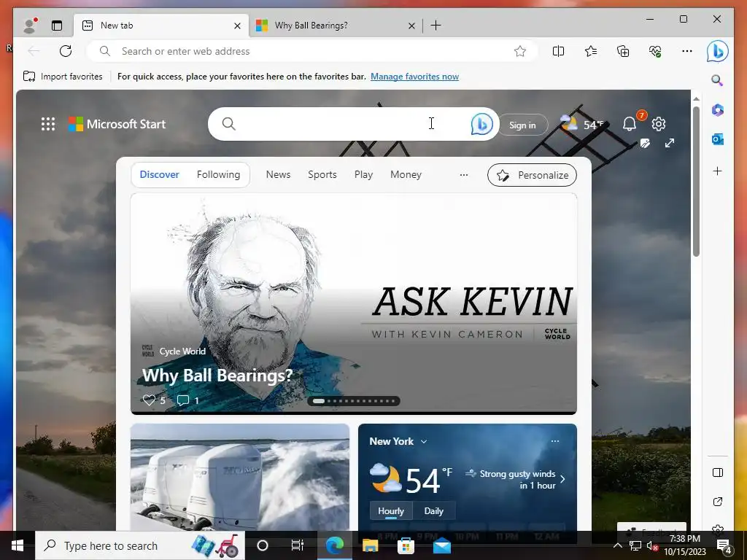
Task: Open split screen icon
Action: click(558, 51)
